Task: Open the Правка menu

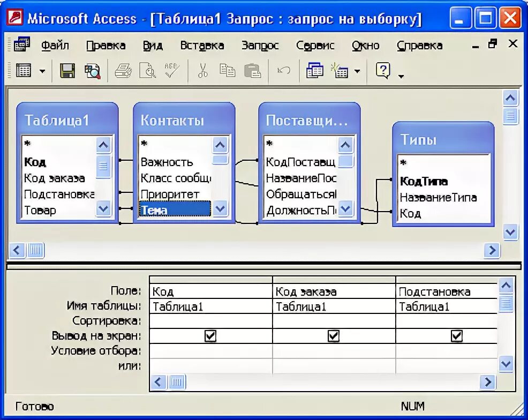Action: click(x=105, y=46)
